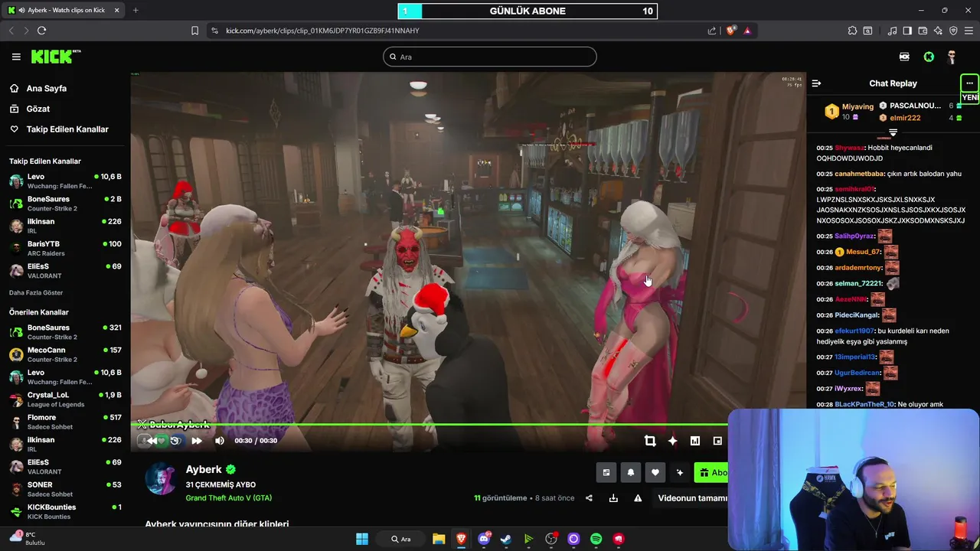Open Brave Wallet icon in toolbar
Screen dimensions: 980x551
tap(923, 31)
